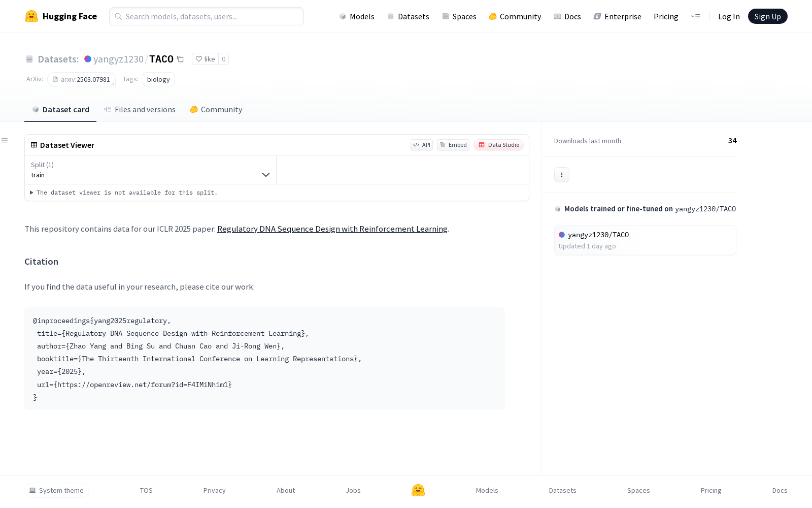Open Docs in top navigation
This screenshot has width=812, height=508.
click(567, 16)
